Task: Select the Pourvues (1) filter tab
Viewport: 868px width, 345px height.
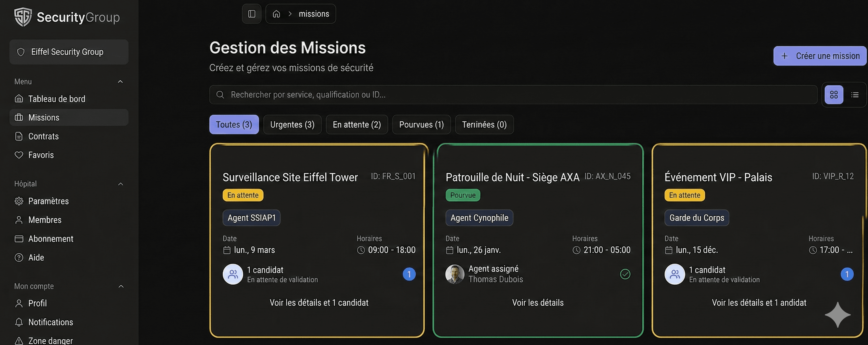Action: (421, 124)
